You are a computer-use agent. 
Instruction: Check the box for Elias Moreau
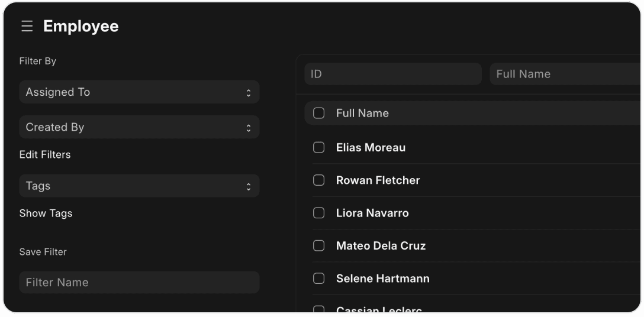pyautogui.click(x=319, y=147)
